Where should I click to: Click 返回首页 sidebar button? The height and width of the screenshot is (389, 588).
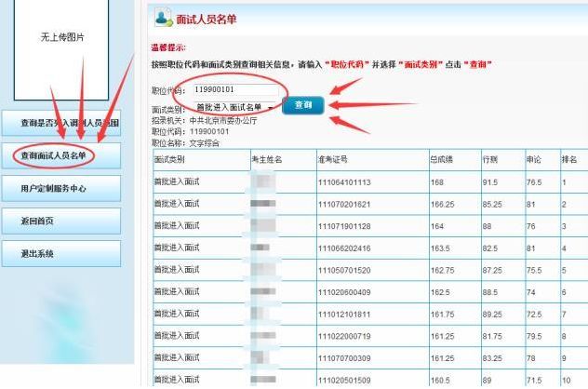coord(60,221)
